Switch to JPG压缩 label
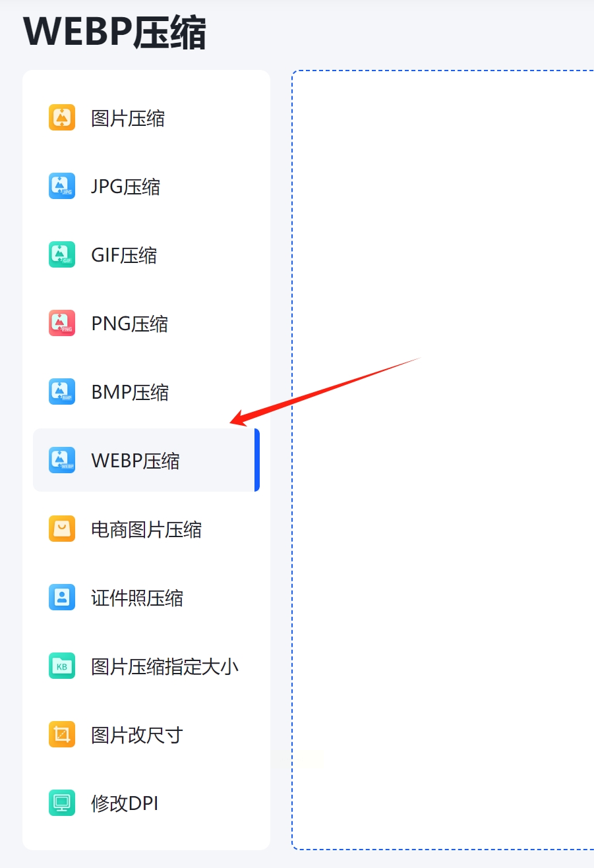Image resolution: width=594 pixels, height=868 pixels. point(125,187)
